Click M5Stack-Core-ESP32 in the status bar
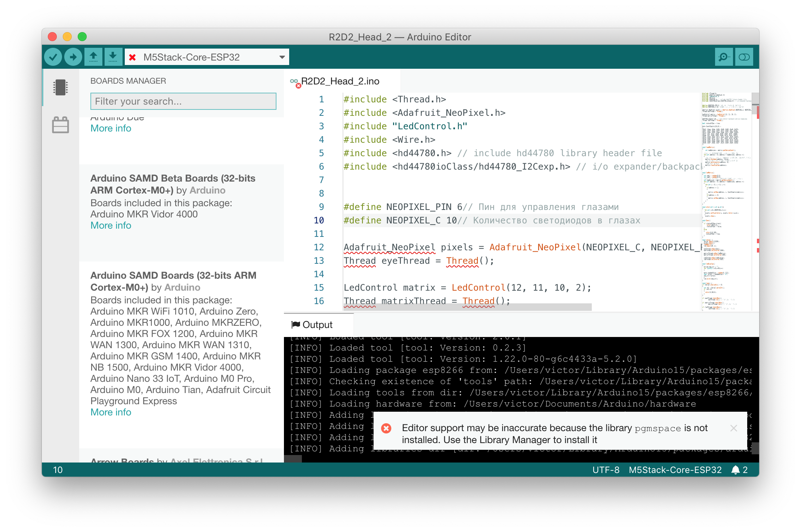The width and height of the screenshot is (801, 532). coord(675,470)
